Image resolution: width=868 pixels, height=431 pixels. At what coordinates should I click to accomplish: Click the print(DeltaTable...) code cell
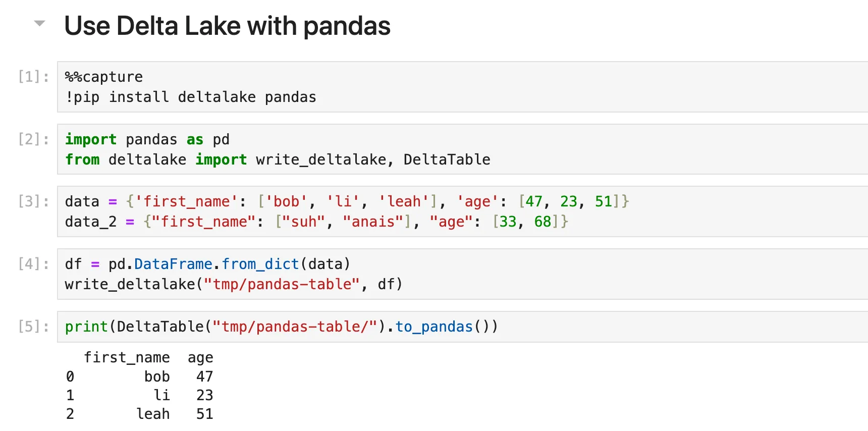(281, 327)
